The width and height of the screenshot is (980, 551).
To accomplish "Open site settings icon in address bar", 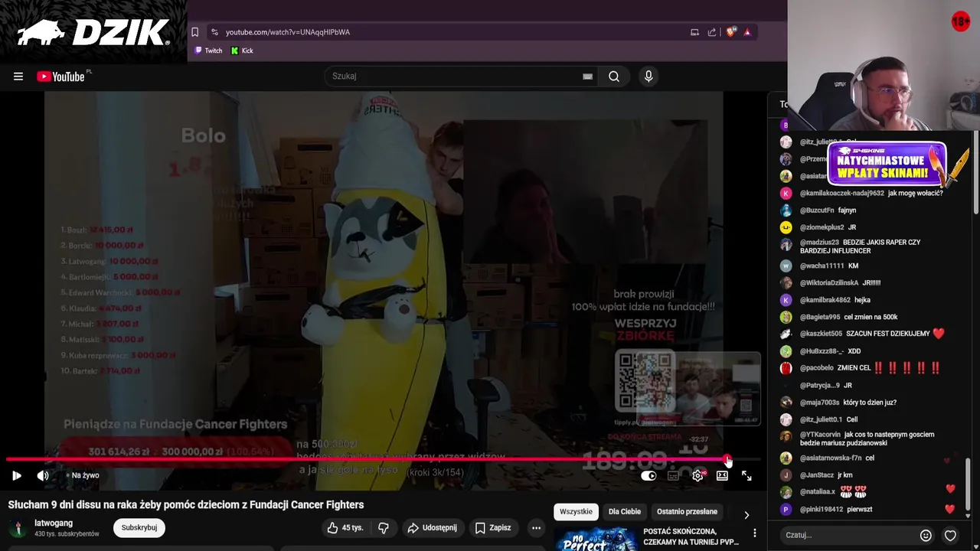I will point(214,32).
